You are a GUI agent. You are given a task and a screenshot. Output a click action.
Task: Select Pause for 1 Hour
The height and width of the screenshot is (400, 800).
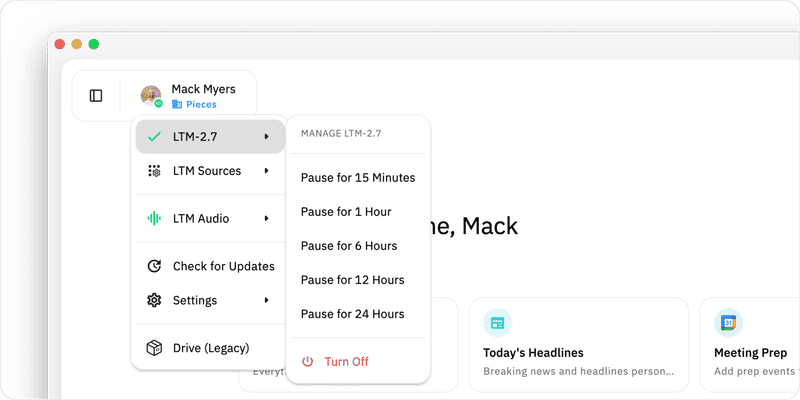(358, 212)
